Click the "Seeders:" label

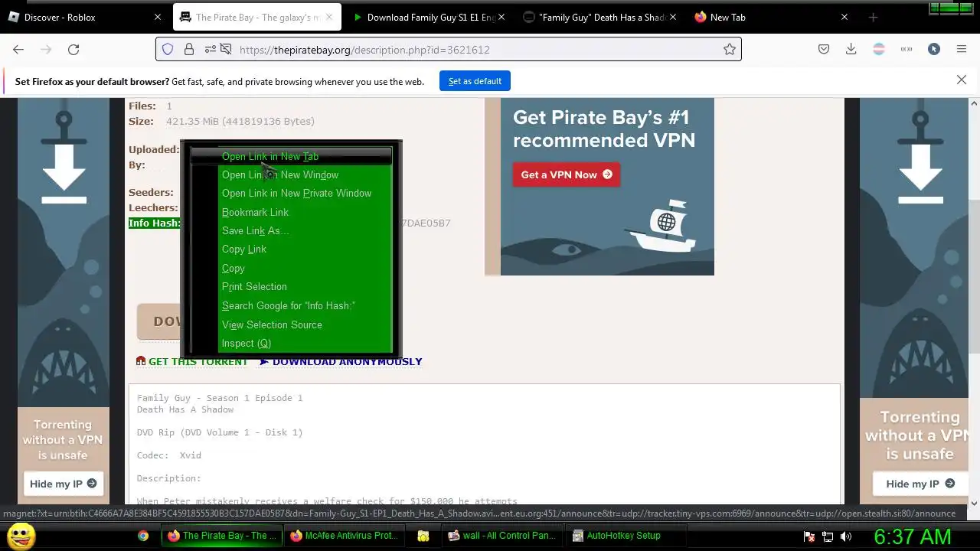[x=151, y=192]
